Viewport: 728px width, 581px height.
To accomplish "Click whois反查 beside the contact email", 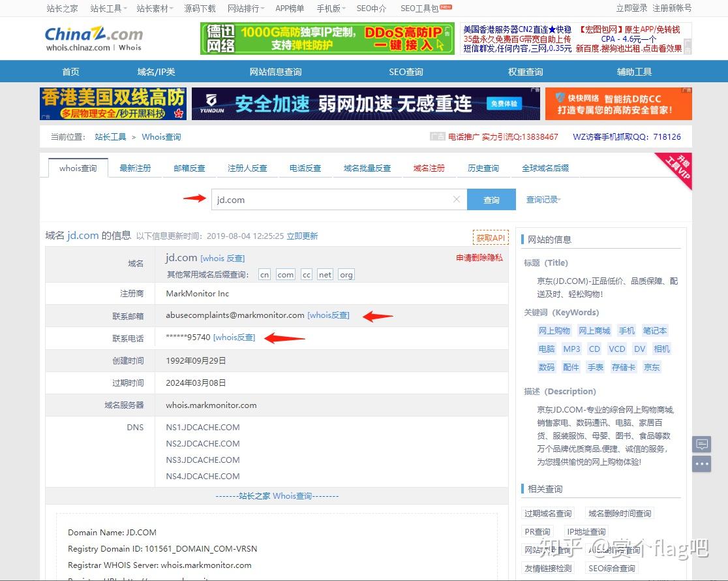I will pos(328,315).
